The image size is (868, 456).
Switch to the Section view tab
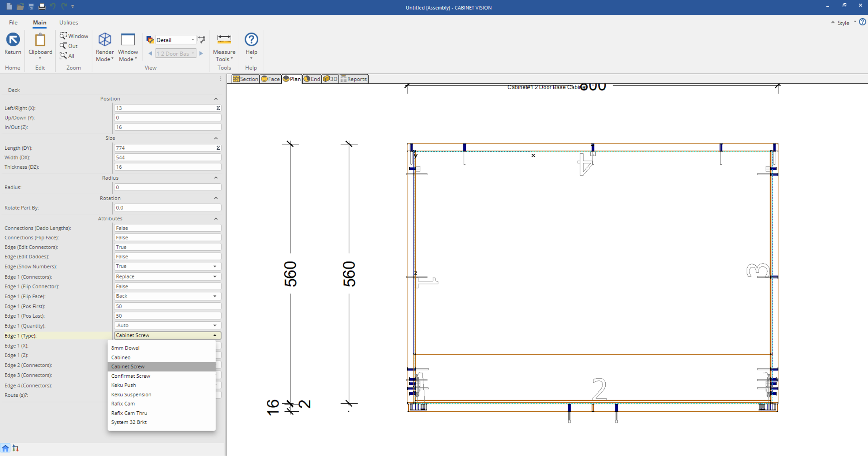(x=245, y=79)
